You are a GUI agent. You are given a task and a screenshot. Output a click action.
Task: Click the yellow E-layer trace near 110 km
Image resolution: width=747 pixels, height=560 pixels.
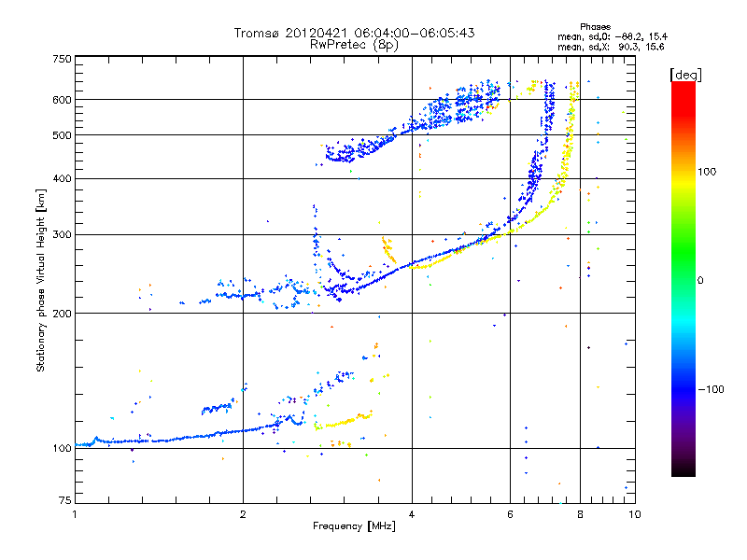click(342, 422)
